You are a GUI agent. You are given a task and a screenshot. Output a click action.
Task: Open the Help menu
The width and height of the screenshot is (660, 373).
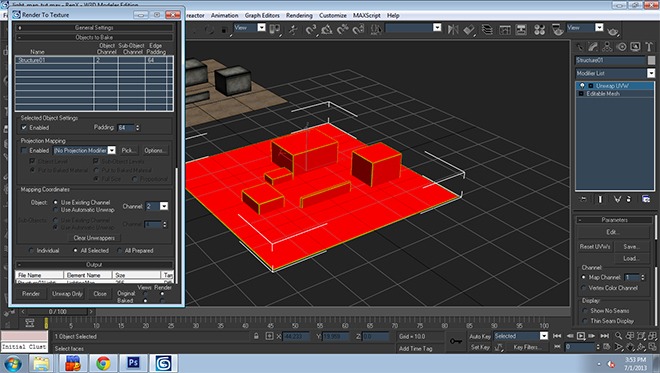(393, 16)
